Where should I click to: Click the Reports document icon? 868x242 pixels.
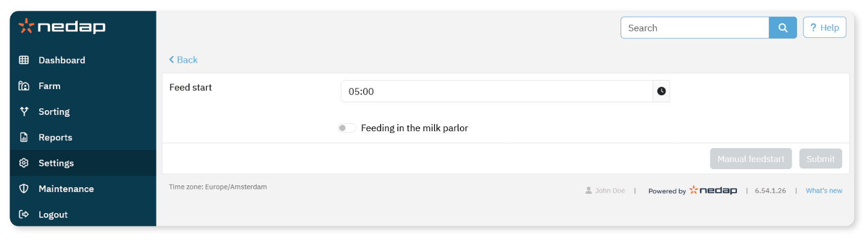point(24,137)
